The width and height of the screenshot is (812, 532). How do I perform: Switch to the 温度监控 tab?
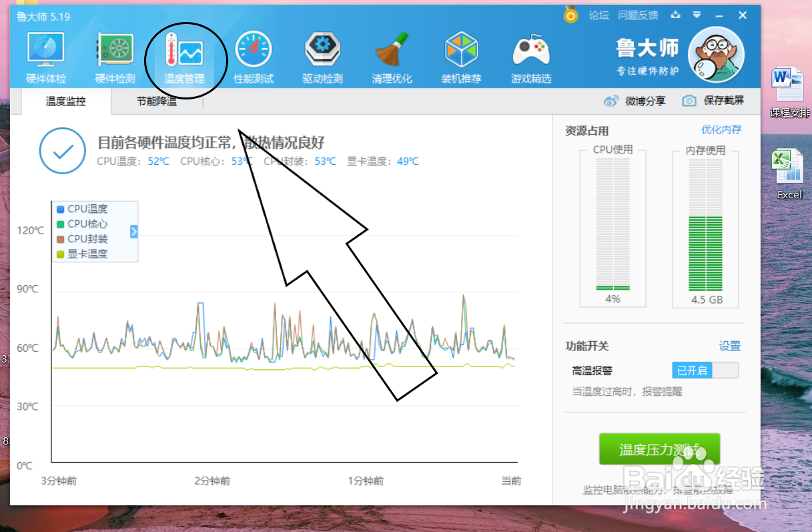[66, 101]
